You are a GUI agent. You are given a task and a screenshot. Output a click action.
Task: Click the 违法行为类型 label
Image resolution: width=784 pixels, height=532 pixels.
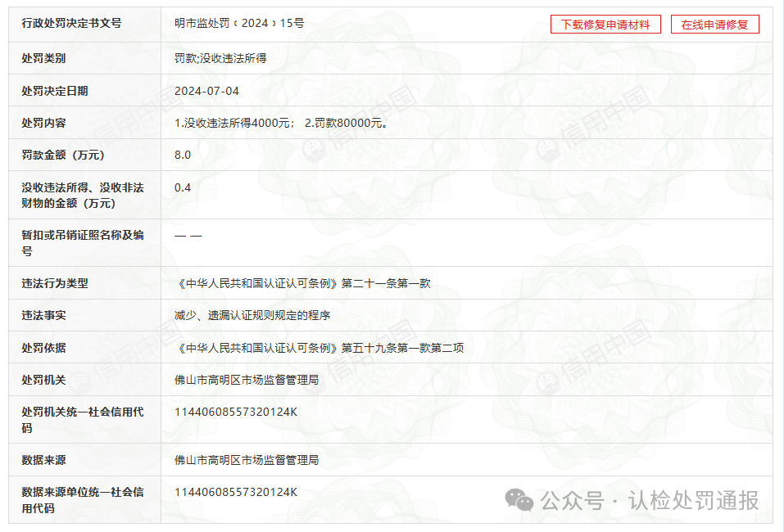(x=55, y=283)
